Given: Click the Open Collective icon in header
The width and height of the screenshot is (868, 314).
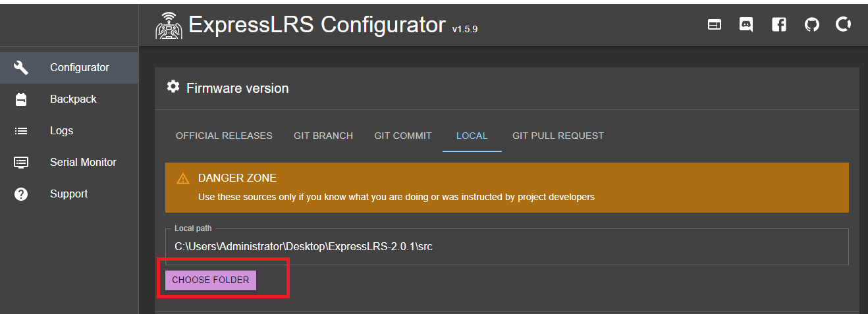Looking at the screenshot, I should pos(844,25).
